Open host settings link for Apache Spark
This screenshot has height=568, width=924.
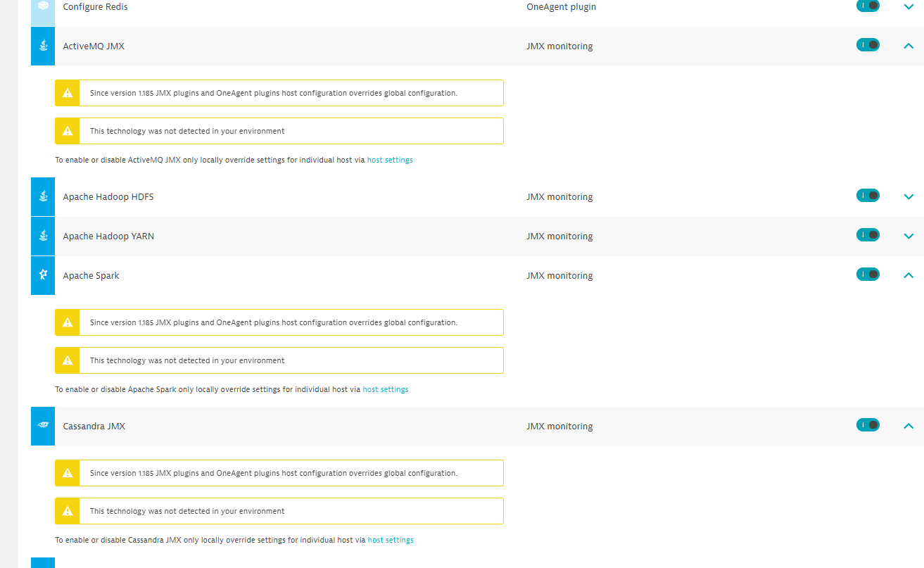[386, 390]
